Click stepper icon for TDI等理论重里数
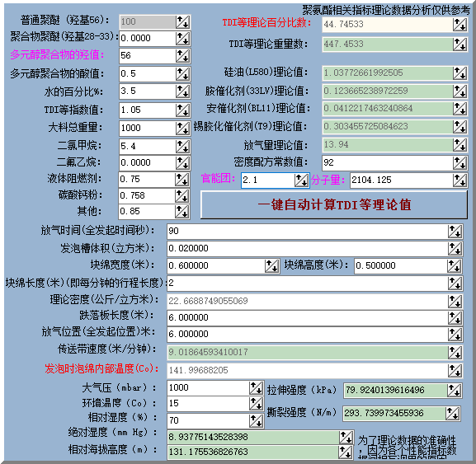 click(460, 44)
